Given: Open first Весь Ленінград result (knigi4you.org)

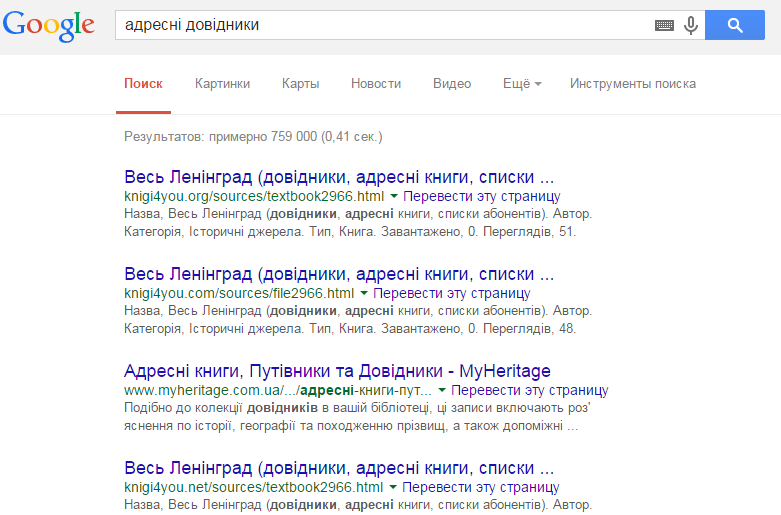Looking at the screenshot, I should [x=339, y=177].
